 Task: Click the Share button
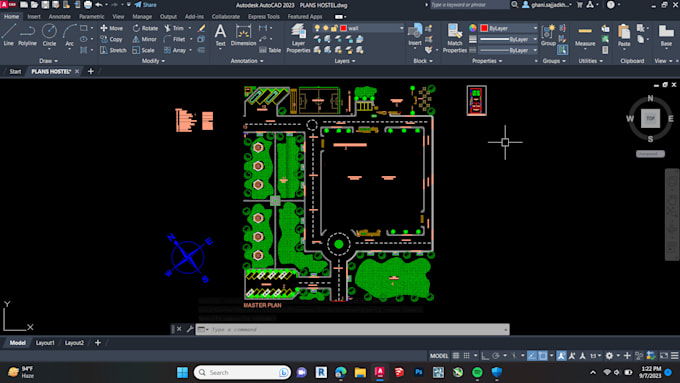(x=145, y=5)
